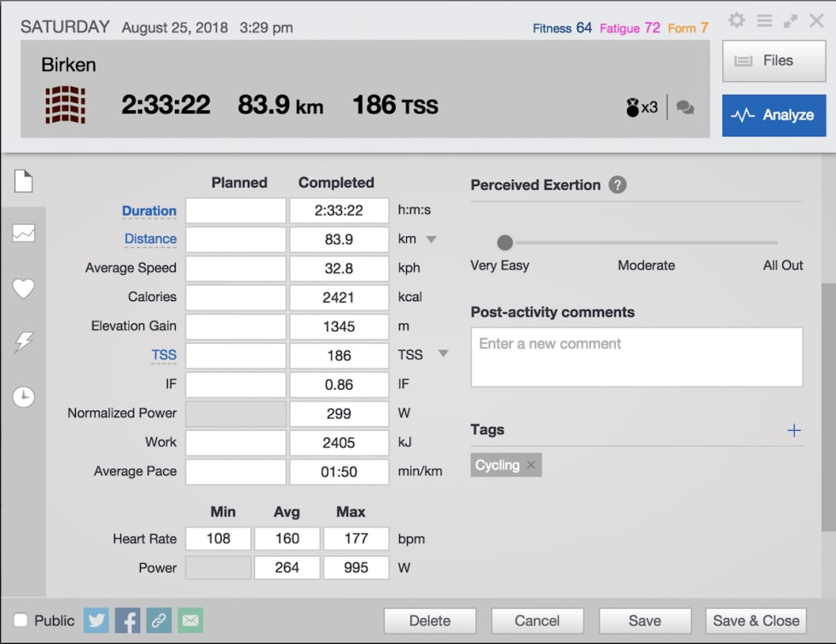Open the hamburger list menu icon

[764, 20]
